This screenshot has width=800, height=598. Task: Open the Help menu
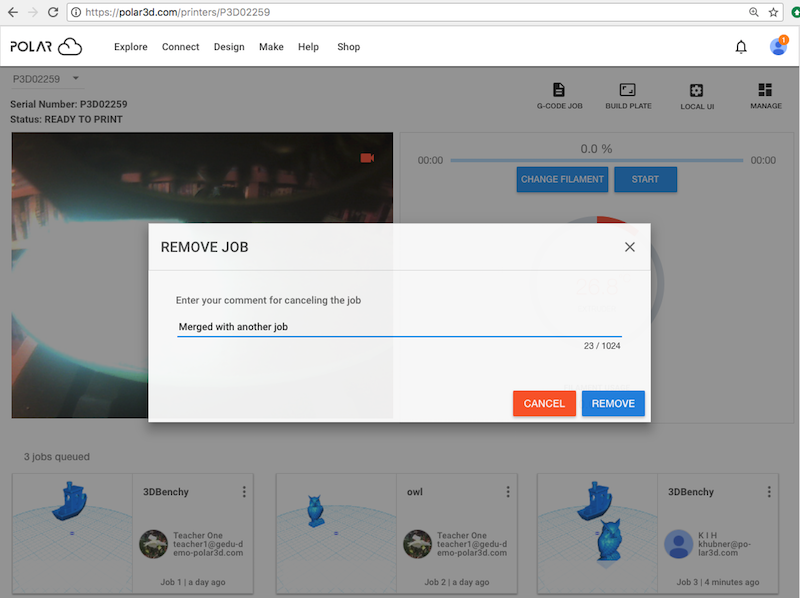coord(308,47)
